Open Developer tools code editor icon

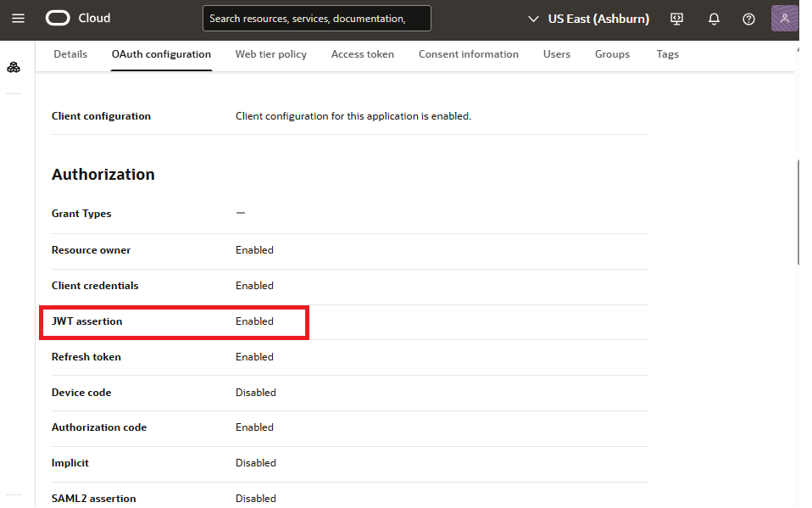(x=676, y=19)
